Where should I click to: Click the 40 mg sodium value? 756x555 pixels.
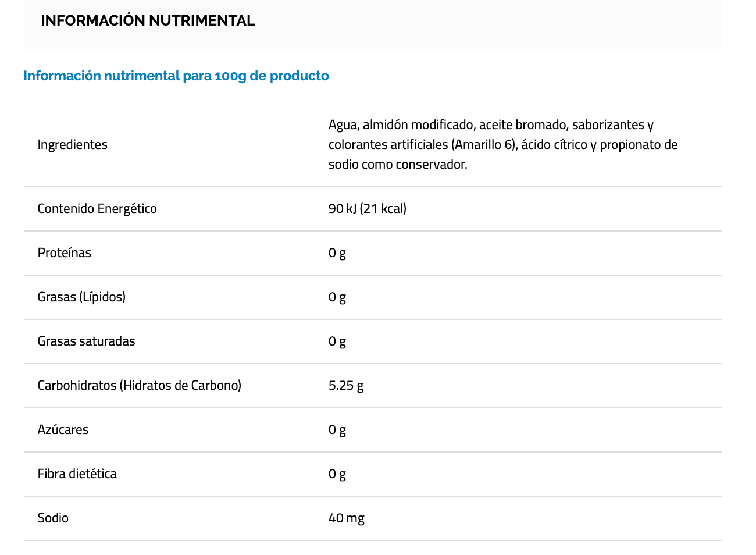[347, 518]
